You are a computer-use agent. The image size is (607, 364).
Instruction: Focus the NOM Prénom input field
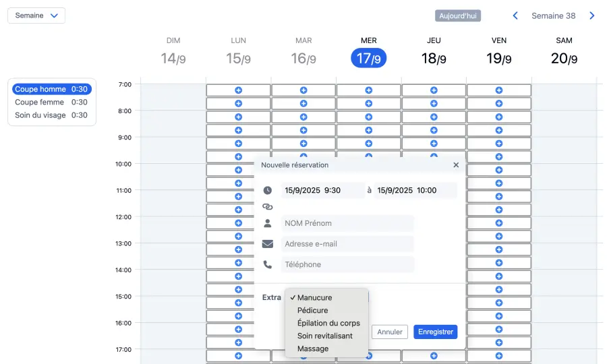pos(347,223)
